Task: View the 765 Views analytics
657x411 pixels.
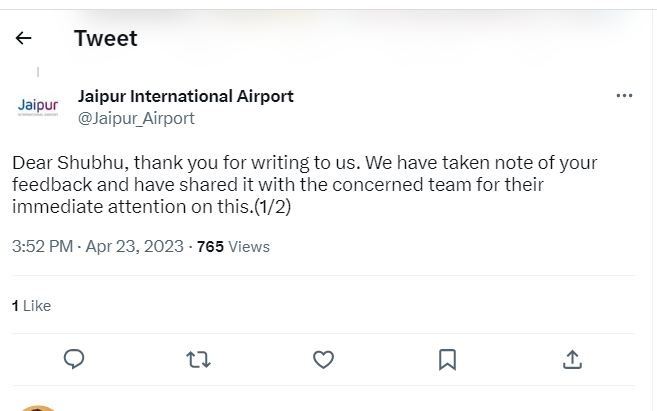Action: click(x=233, y=246)
